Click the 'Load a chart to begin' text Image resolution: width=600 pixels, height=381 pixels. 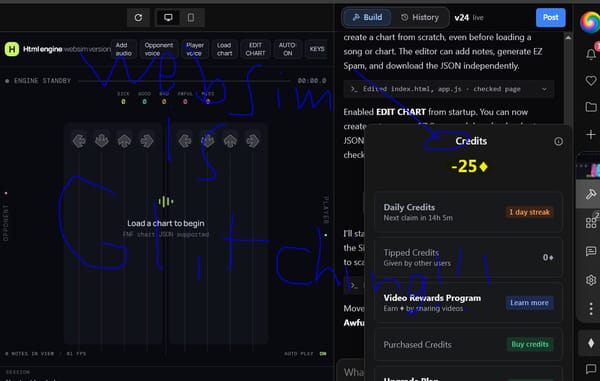[166, 223]
